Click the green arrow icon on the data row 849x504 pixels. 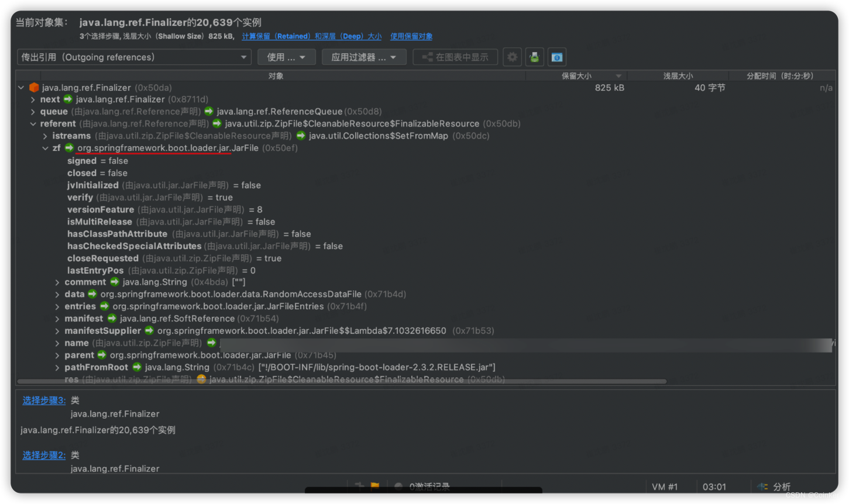[92, 294]
